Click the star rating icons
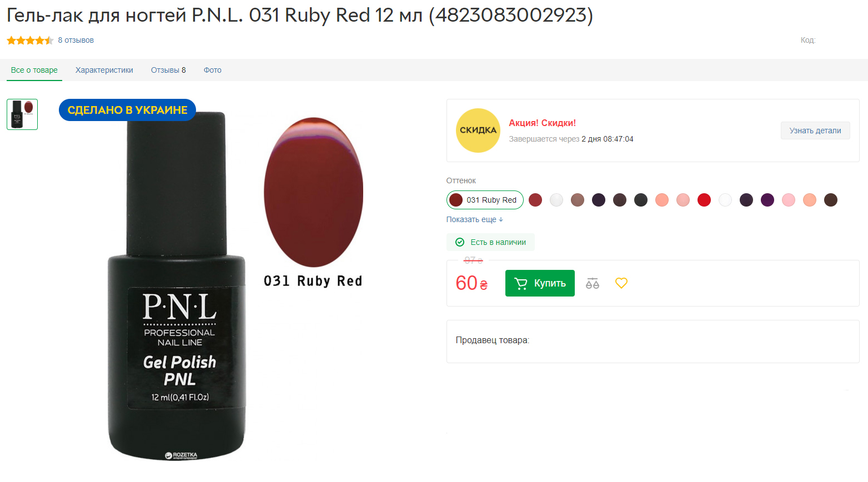This screenshot has height=482, width=868. click(x=30, y=40)
